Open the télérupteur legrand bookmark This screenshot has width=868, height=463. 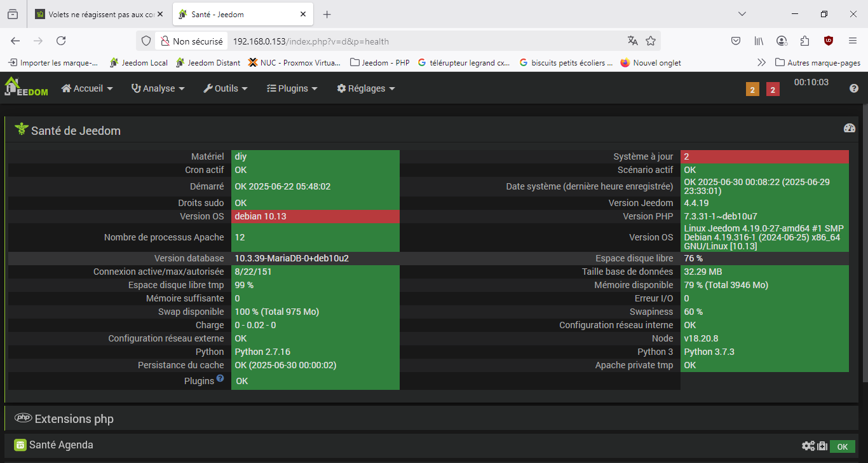point(464,62)
